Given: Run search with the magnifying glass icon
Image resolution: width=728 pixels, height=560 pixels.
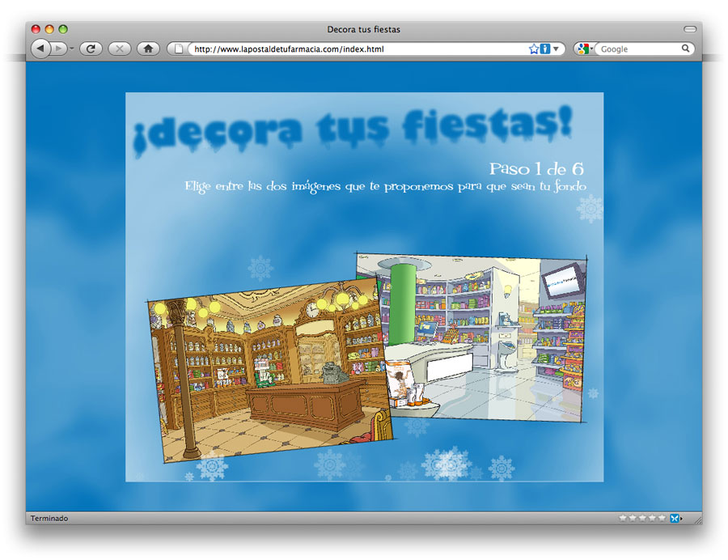Looking at the screenshot, I should pyautogui.click(x=685, y=49).
